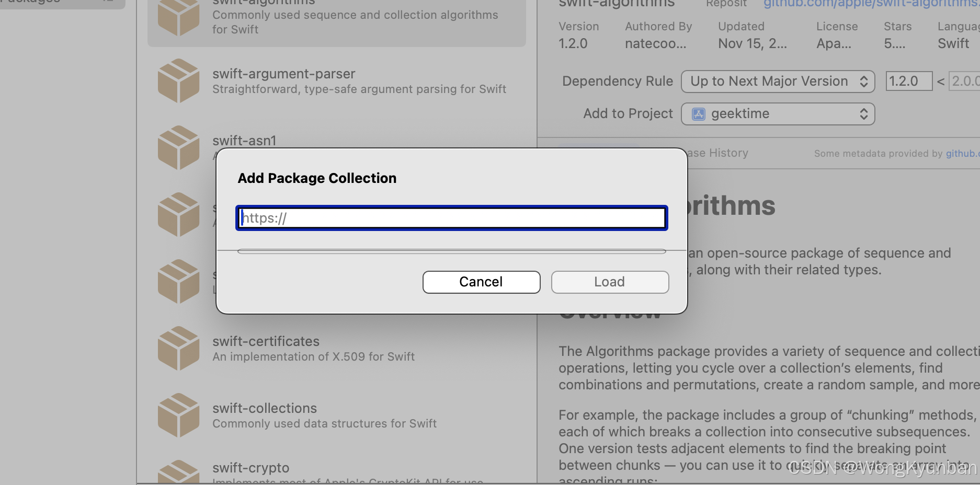Viewport: 980px width, 485px height.
Task: Select the swift-crypto row title
Action: [x=251, y=468]
